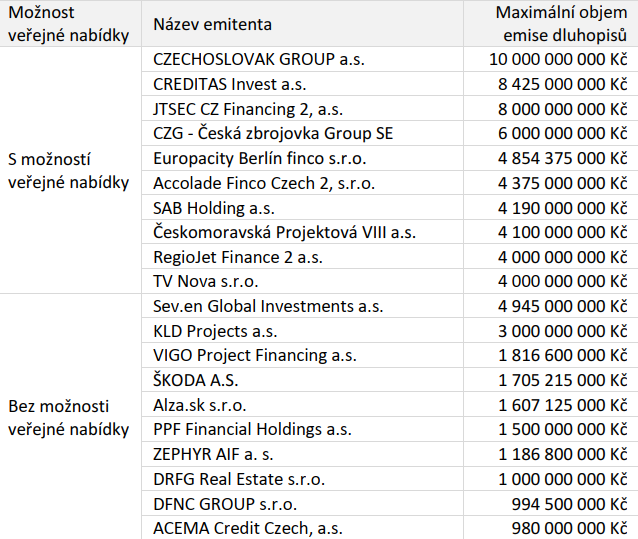The width and height of the screenshot is (638, 539).
Task: Select the CZECHOSLOVAK GROUP a.s. cell
Action: click(259, 59)
